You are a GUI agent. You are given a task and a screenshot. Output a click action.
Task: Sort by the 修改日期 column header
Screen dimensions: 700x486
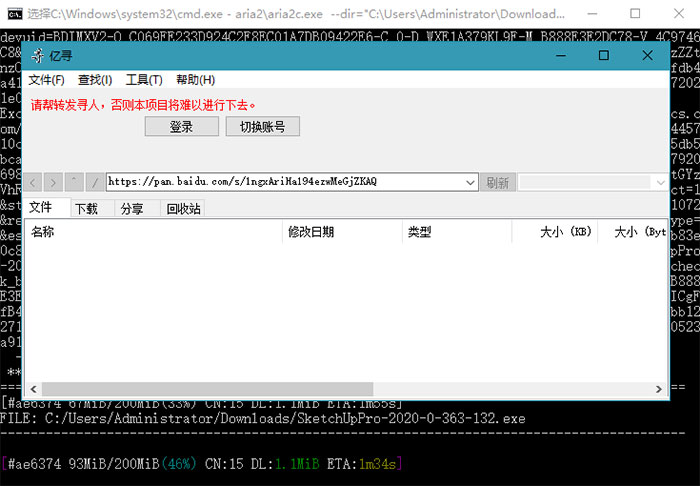(342, 232)
